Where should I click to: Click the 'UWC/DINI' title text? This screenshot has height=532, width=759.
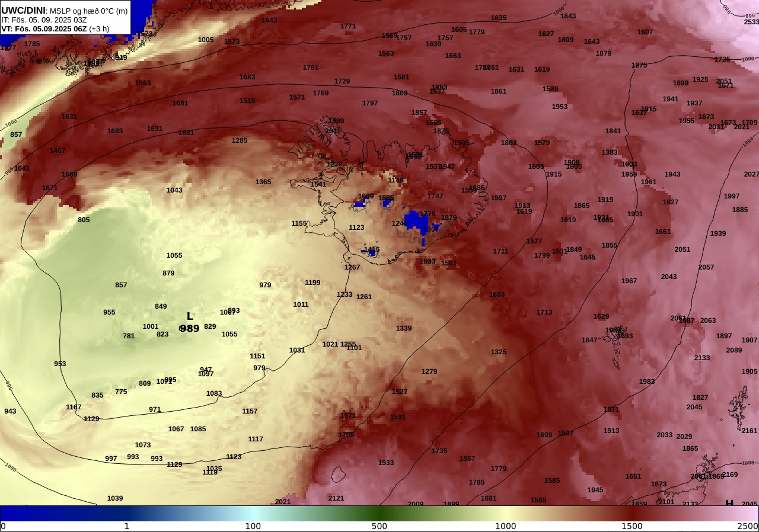tap(23, 10)
